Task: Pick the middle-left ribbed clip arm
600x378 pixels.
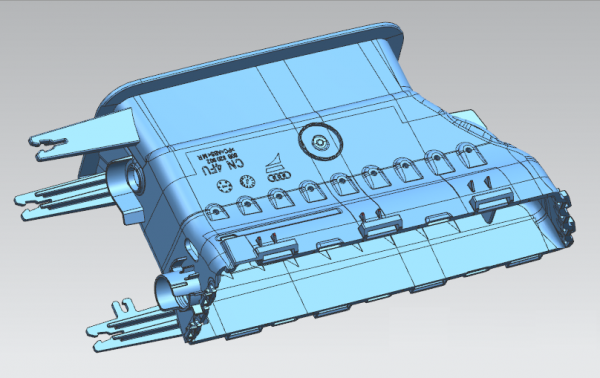Action: (x=64, y=196)
